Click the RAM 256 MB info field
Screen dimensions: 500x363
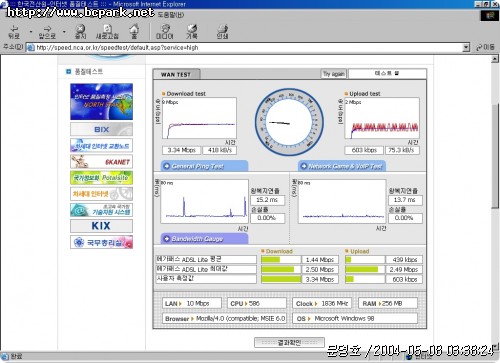click(388, 304)
